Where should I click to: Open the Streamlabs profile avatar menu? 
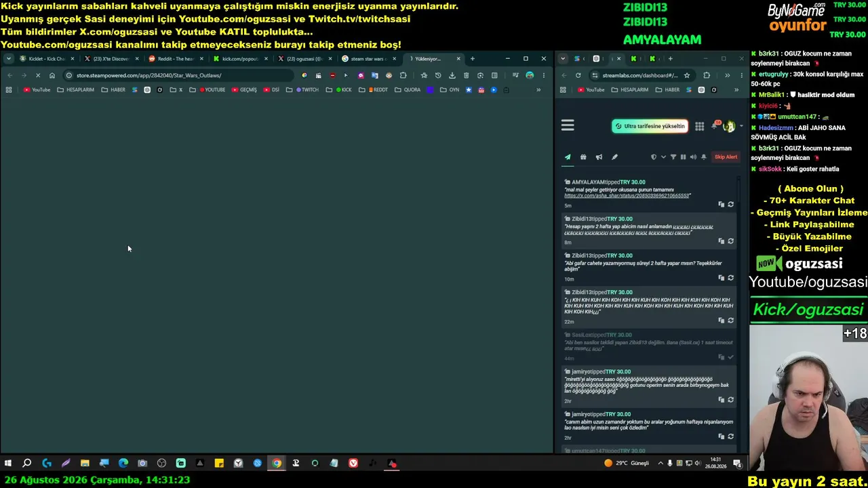pos(729,126)
